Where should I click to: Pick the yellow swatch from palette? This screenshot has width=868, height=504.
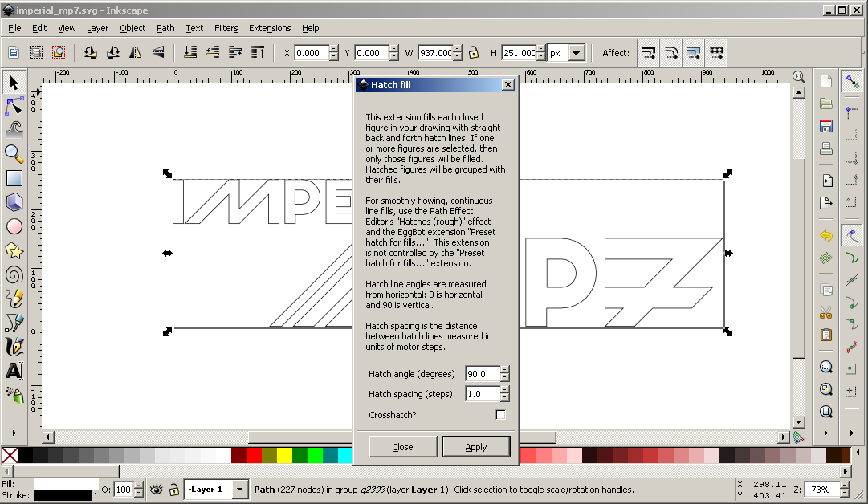[284, 455]
